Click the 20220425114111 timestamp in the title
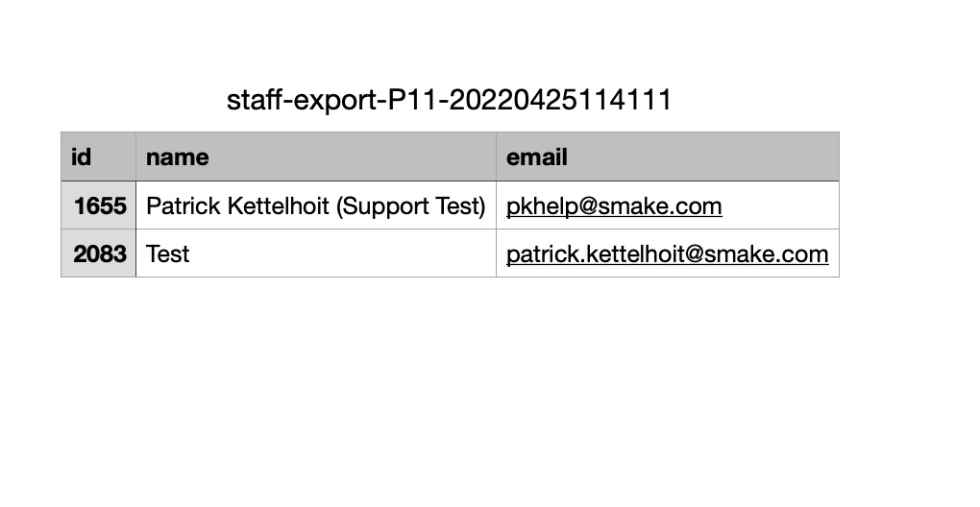Screen dimensions: 980x507 click(560, 100)
